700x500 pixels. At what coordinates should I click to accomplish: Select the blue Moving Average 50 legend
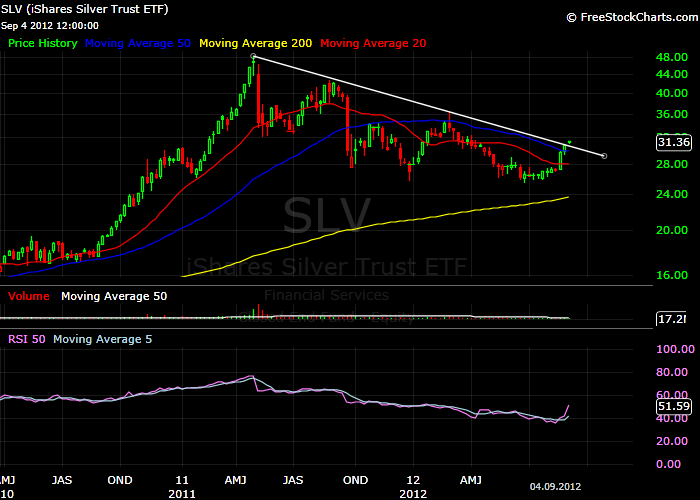pos(138,43)
